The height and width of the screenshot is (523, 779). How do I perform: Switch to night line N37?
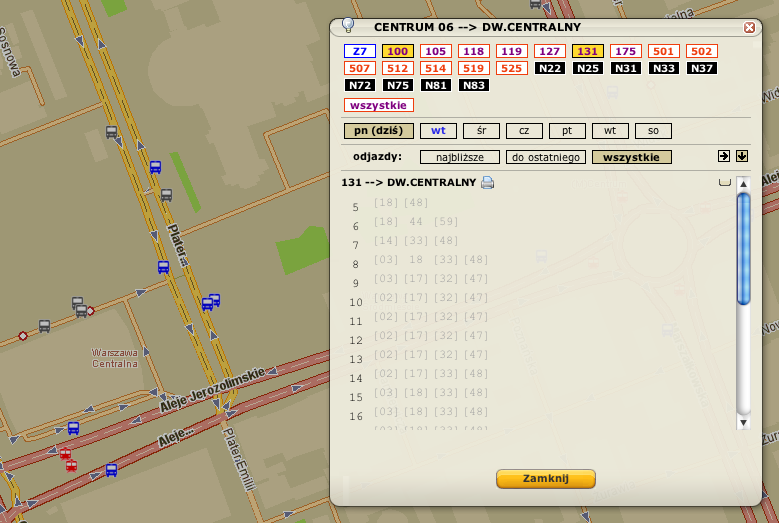(701, 68)
